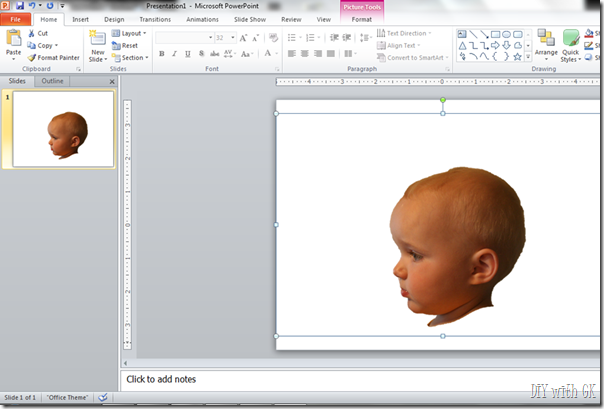Open the Text Direction dropdown

pos(404,34)
